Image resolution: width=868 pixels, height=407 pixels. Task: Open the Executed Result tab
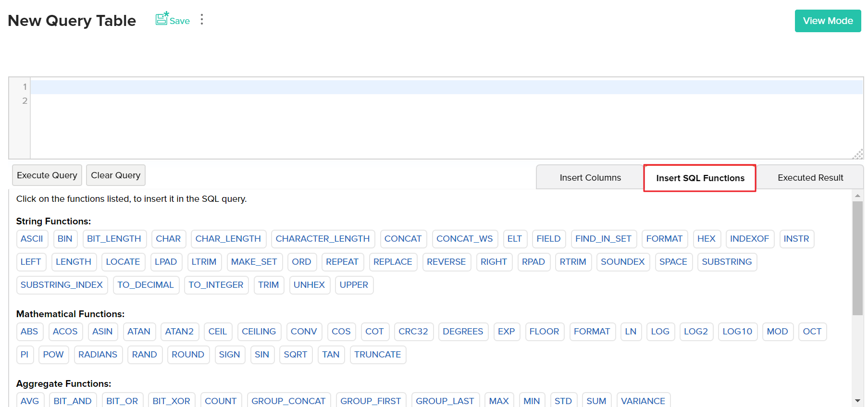coord(810,178)
